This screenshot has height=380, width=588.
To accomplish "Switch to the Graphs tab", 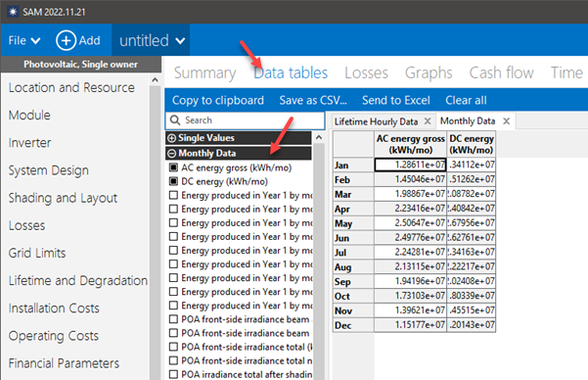I will pyautogui.click(x=429, y=72).
